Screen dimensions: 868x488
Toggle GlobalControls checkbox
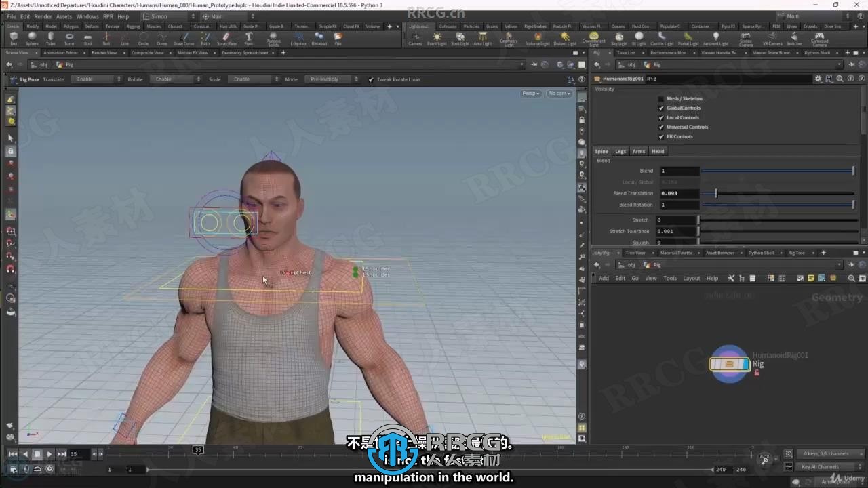[x=661, y=108]
